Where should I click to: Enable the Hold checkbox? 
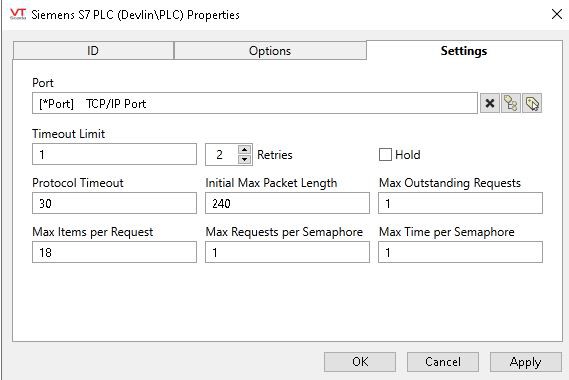(x=385, y=155)
